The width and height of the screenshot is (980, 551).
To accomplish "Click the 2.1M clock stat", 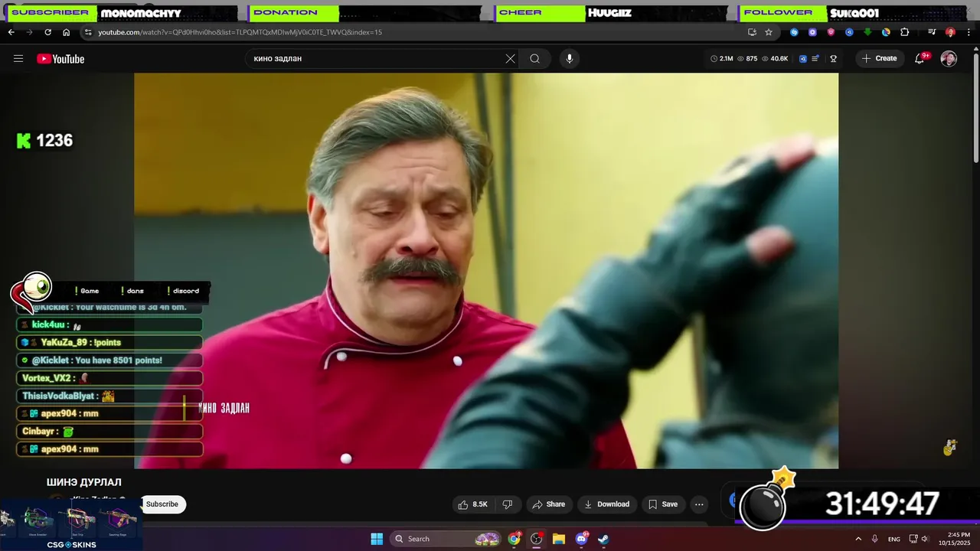I will (722, 59).
